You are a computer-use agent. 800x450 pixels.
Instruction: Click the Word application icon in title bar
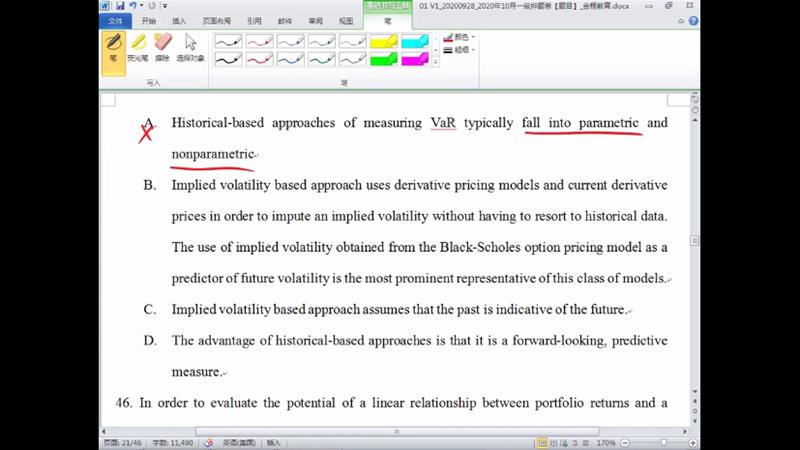point(105,6)
